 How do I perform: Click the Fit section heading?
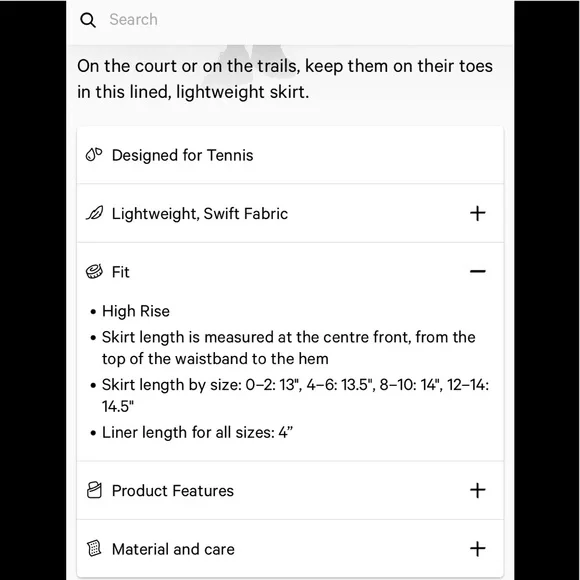tap(121, 272)
